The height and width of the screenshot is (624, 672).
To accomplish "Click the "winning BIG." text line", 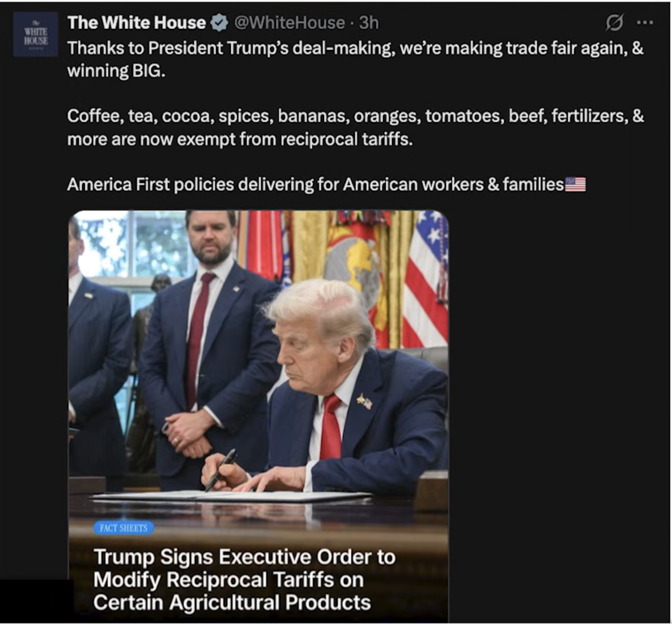I will [116, 71].
